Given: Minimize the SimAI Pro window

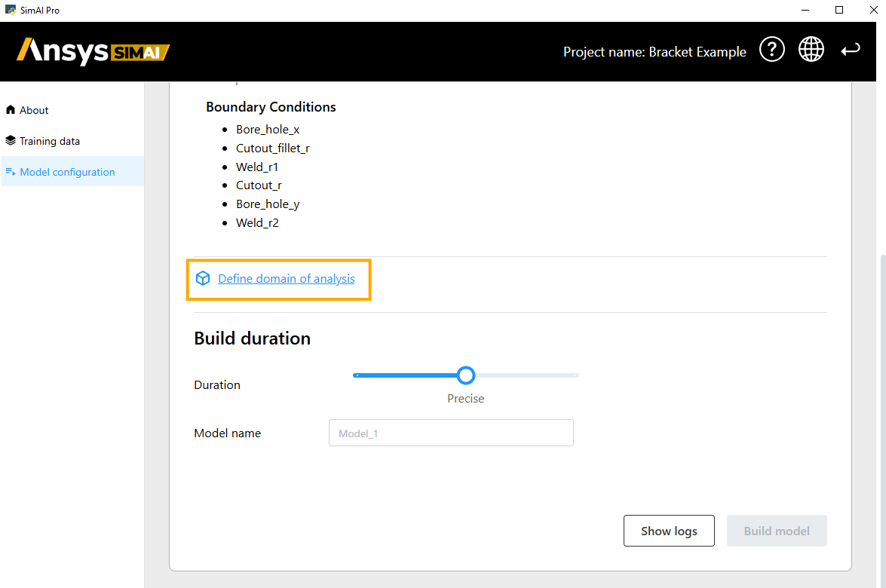Looking at the screenshot, I should (x=805, y=10).
